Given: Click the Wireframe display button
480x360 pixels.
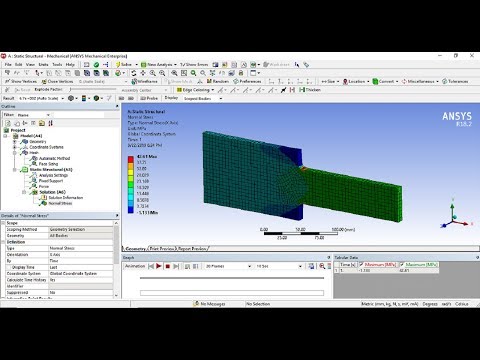Looking at the screenshot, I should 144,81.
